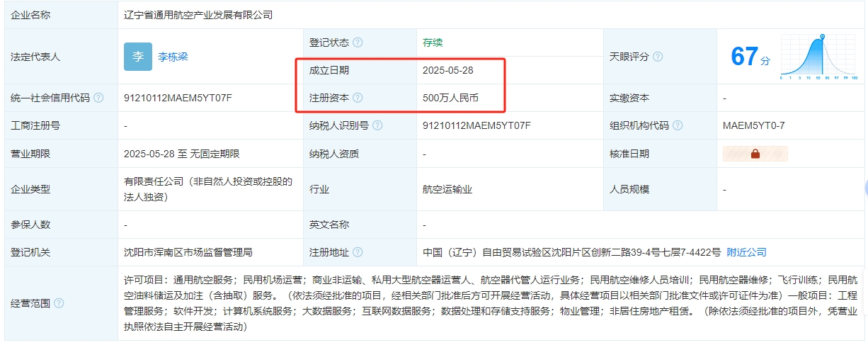Click the help icon beside 纳税人识别号

pyautogui.click(x=377, y=125)
